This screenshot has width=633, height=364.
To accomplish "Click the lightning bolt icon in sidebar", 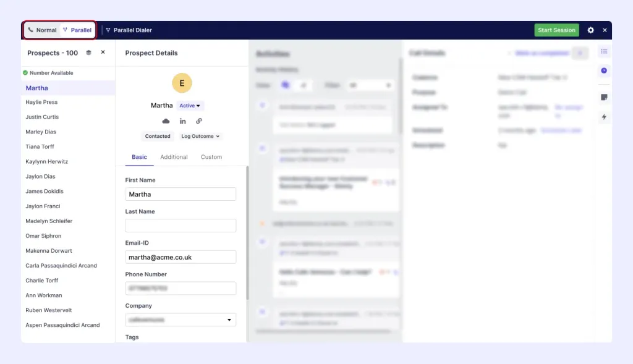I will (x=604, y=117).
